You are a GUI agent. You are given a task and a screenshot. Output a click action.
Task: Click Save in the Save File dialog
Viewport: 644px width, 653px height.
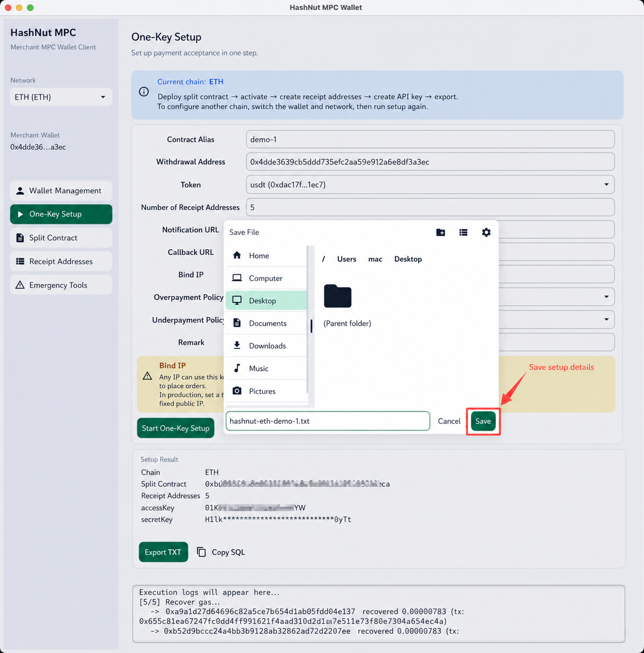(483, 421)
